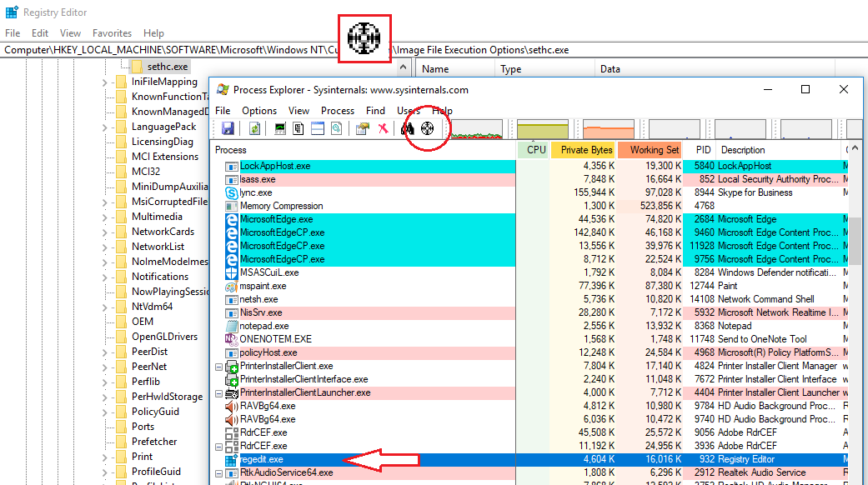Click the Skype icon beside lync.exe

(x=232, y=193)
